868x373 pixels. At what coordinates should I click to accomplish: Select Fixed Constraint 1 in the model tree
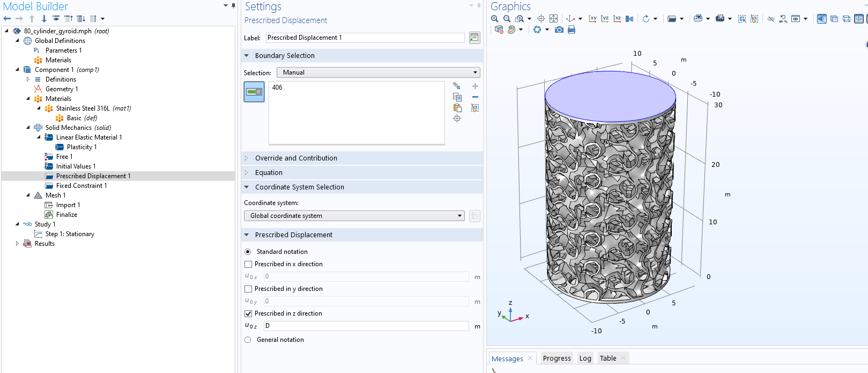[81, 186]
